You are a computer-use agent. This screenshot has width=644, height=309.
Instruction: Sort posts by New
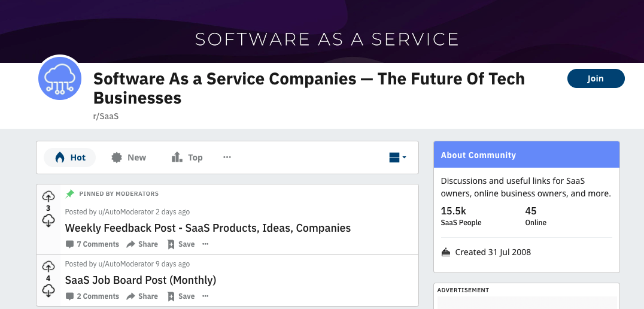[x=129, y=157]
